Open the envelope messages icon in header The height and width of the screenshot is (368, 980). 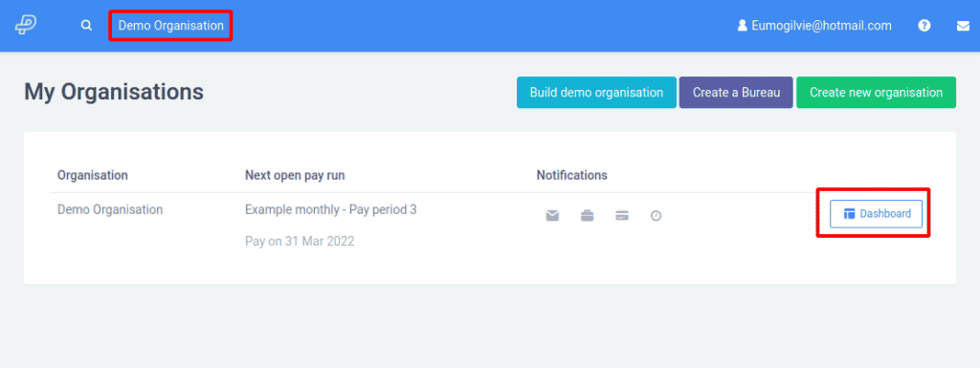(963, 26)
